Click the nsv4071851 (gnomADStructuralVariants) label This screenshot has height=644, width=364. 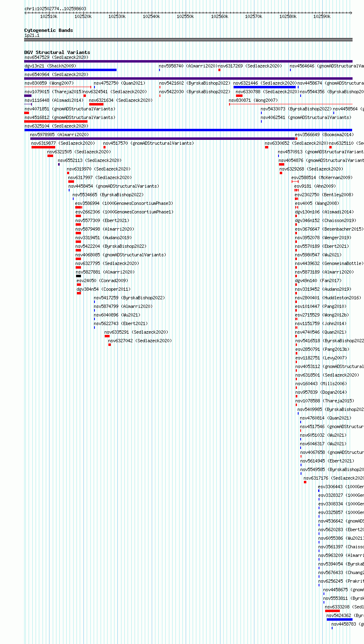tap(70, 109)
